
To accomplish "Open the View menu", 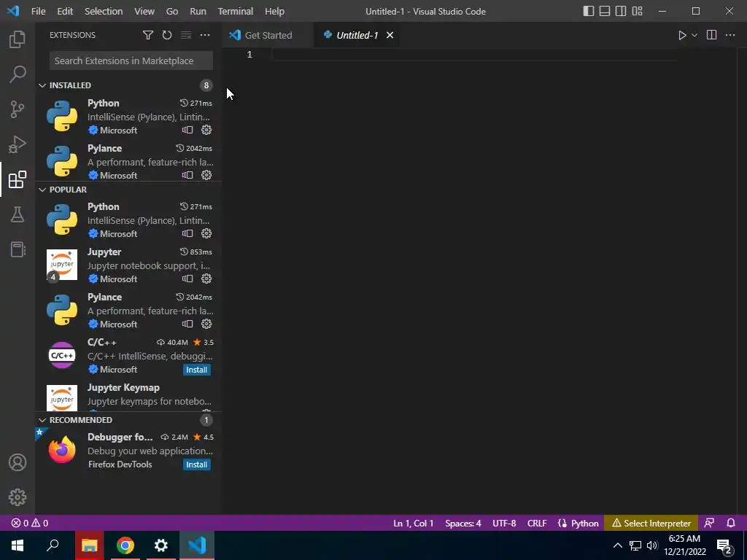I will [144, 11].
